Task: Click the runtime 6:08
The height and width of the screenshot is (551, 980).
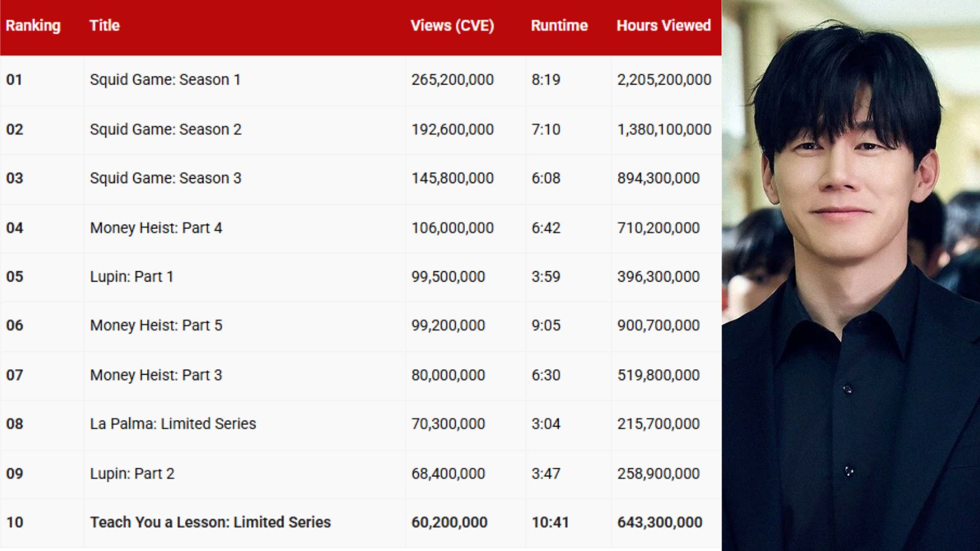Action: point(546,178)
